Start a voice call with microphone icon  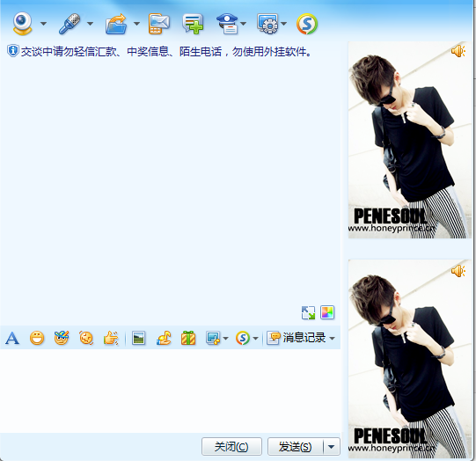pos(70,24)
